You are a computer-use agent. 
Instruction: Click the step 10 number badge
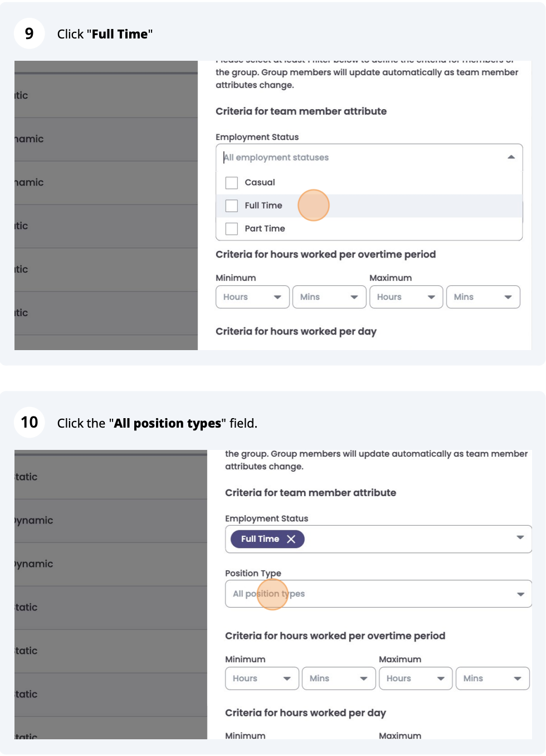pos(30,423)
